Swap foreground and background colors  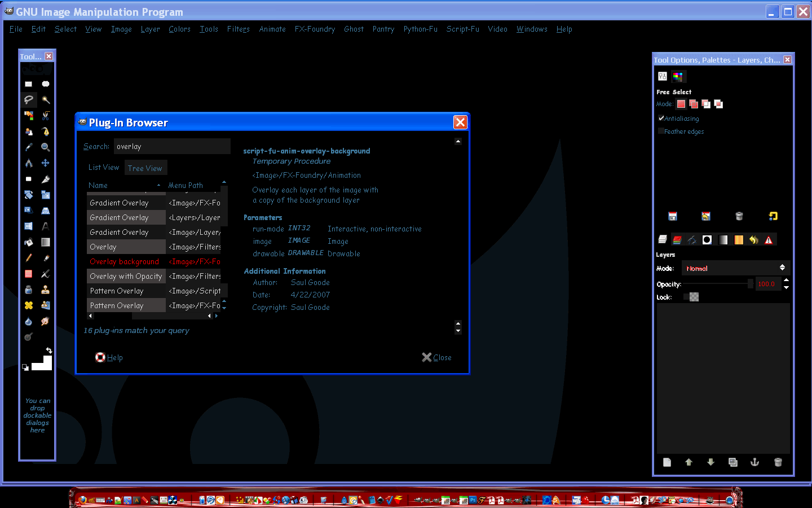coord(49,351)
